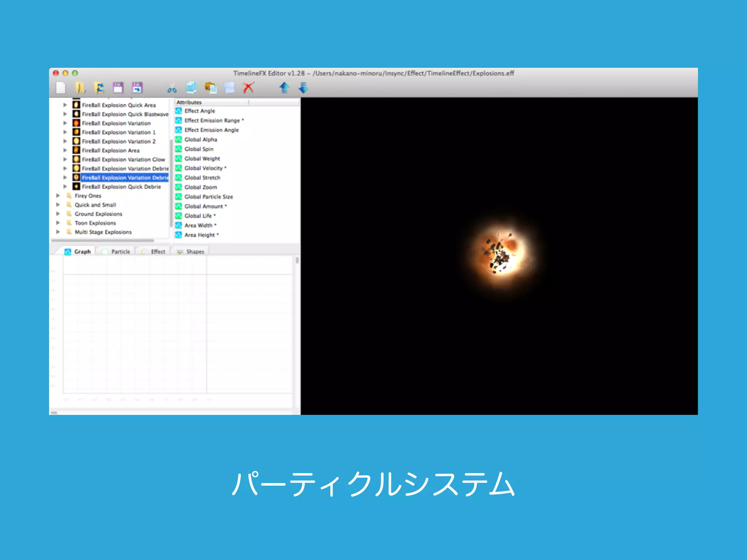
Task: Click the effects tree horizontal scrollbar
Action: (x=102, y=241)
